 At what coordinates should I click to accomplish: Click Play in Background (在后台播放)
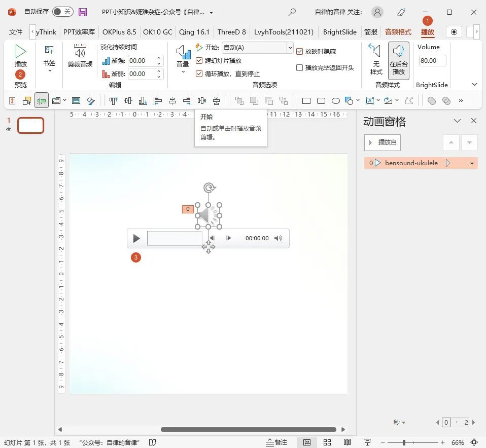[398, 60]
